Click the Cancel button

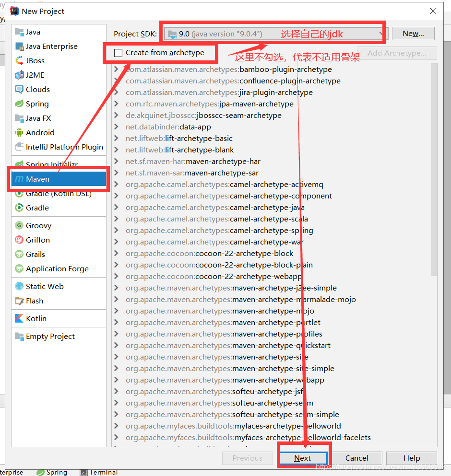357,458
